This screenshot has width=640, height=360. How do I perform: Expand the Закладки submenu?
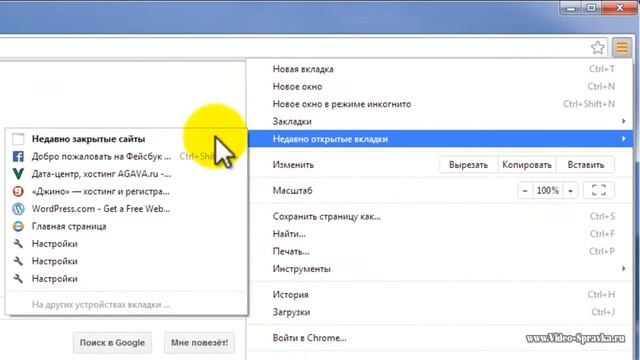[440, 122]
